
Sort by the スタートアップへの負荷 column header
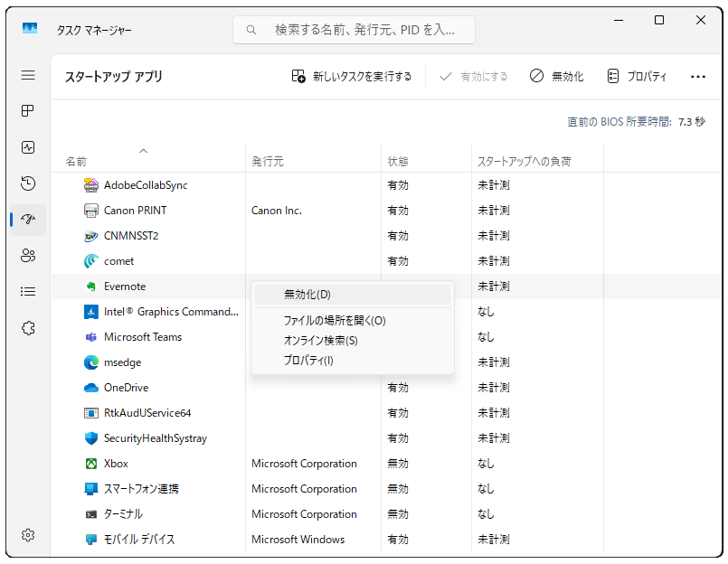tap(524, 162)
